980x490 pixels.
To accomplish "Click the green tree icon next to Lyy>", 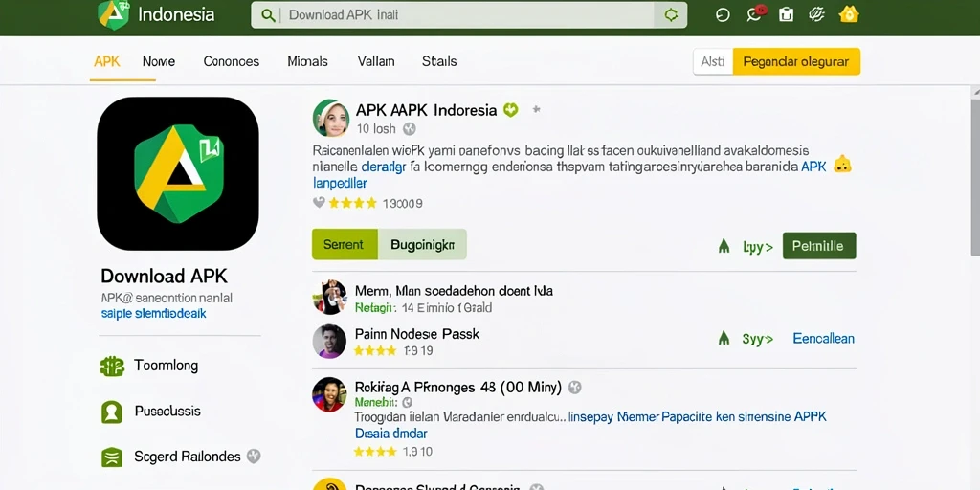I will 724,246.
